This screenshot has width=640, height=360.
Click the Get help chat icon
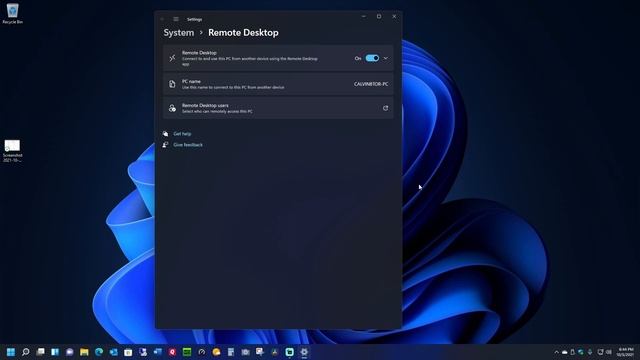coord(165,134)
